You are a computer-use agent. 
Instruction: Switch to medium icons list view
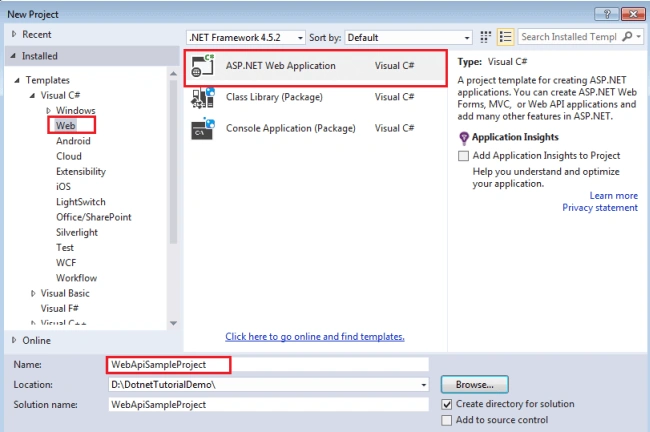[505, 37]
